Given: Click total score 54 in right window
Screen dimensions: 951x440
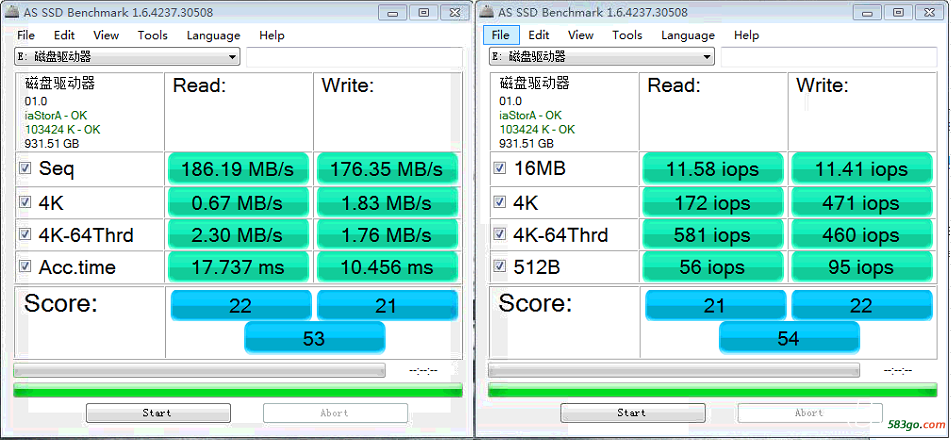Looking at the screenshot, I should point(789,337).
